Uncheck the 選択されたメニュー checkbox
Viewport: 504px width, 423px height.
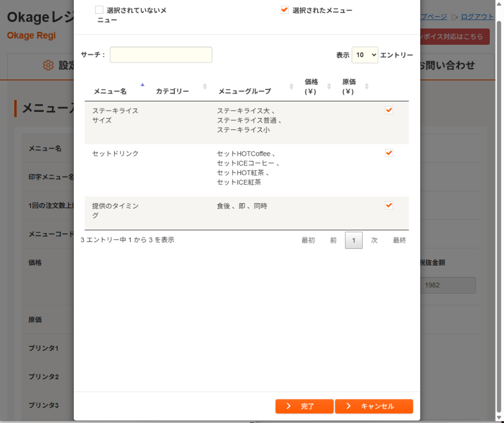284,10
